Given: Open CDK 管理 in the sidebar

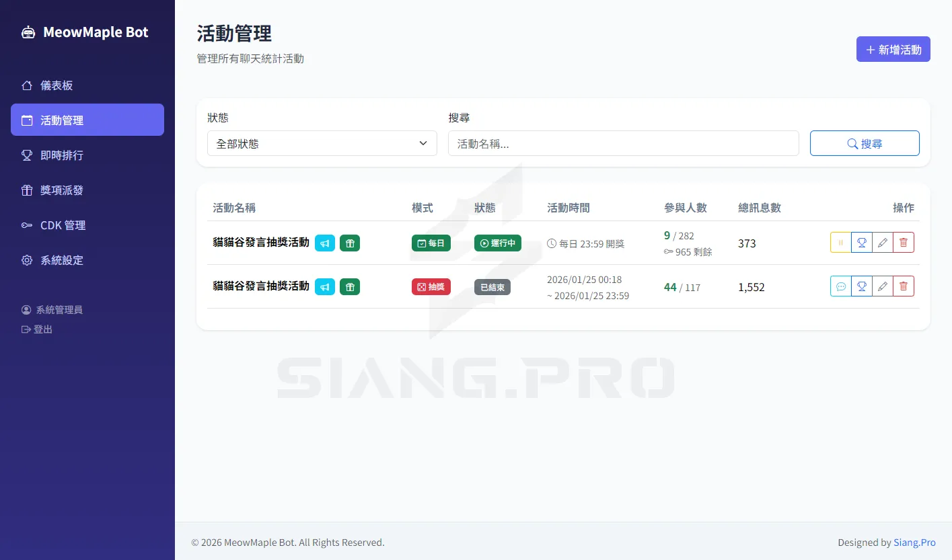Looking at the screenshot, I should [63, 225].
